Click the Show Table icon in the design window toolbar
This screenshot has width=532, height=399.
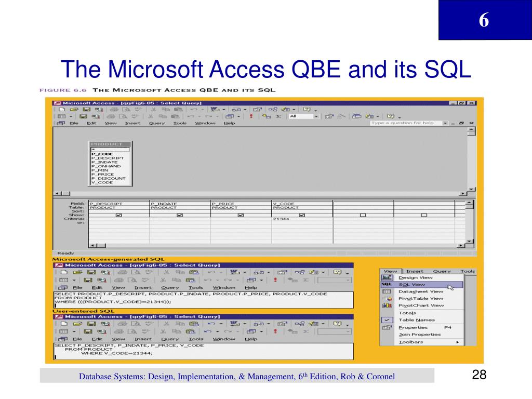coord(267,116)
